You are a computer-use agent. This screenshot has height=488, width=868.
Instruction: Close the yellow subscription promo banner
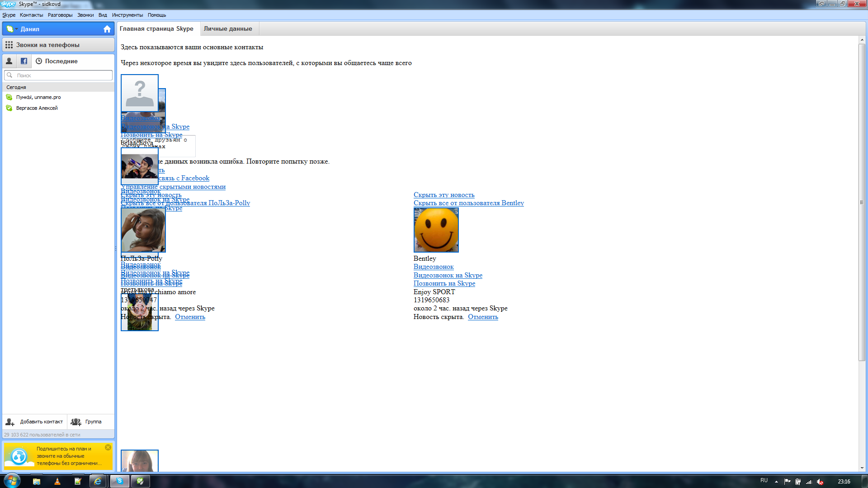coord(108,447)
